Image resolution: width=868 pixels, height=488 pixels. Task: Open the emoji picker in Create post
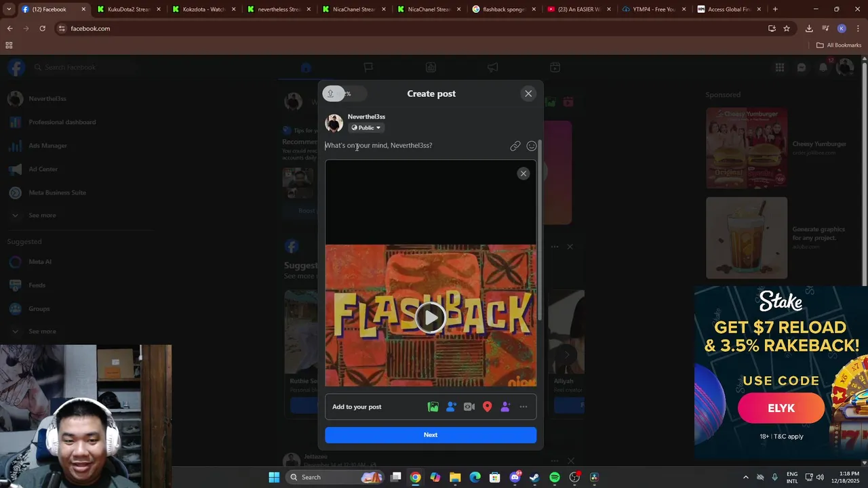[x=532, y=146]
